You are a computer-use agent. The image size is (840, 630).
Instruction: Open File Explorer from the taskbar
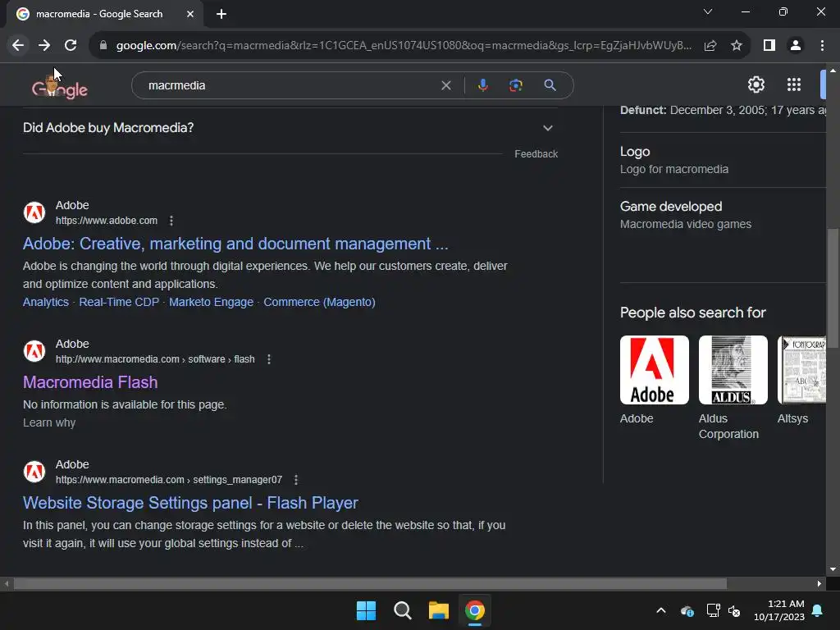(438, 610)
